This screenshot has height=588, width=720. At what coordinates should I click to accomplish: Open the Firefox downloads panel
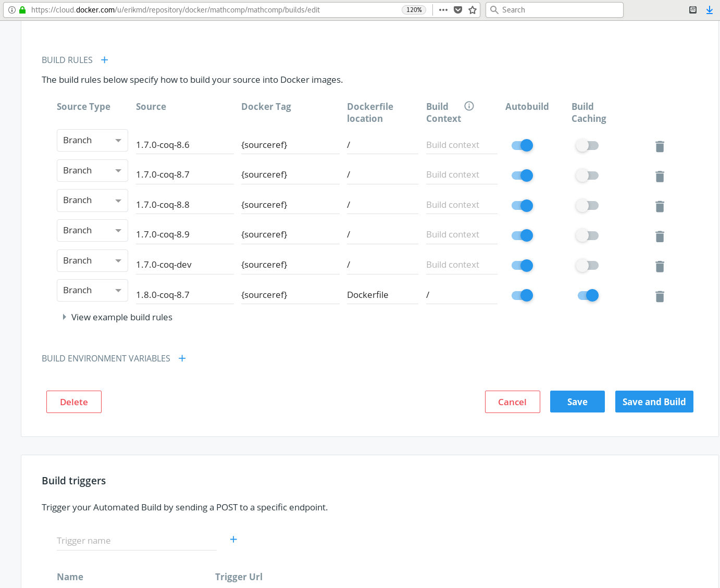point(709,9)
